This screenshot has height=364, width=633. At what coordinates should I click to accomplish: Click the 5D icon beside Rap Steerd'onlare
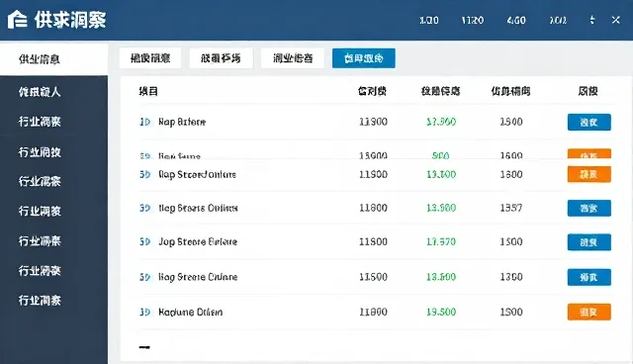click(x=145, y=175)
